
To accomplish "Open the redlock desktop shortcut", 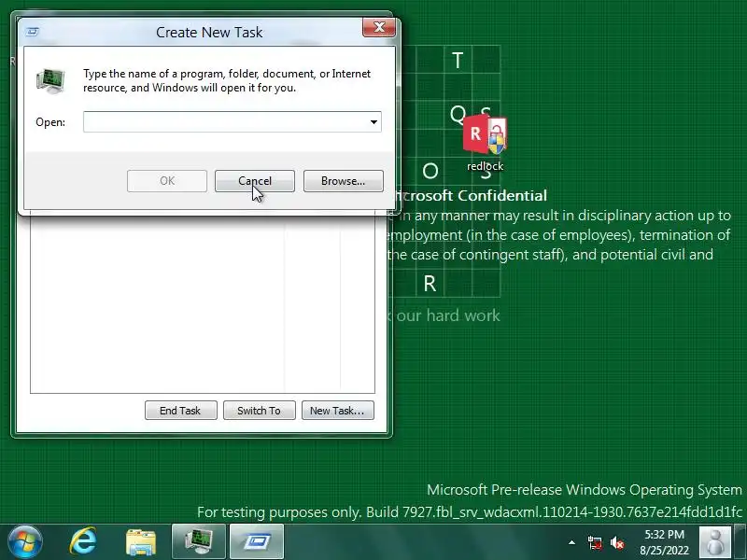I will [x=485, y=143].
